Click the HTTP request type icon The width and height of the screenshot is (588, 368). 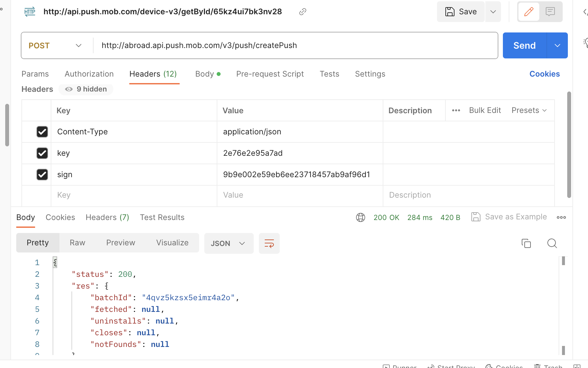[x=30, y=12]
